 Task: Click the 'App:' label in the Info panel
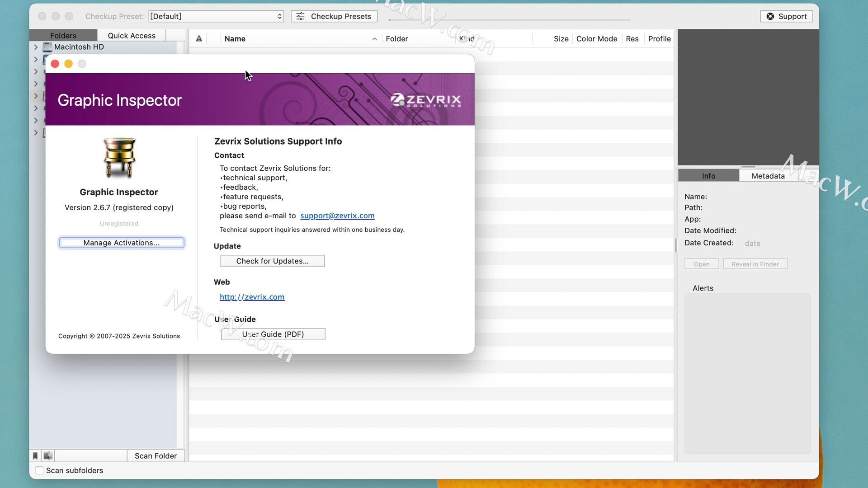click(693, 219)
